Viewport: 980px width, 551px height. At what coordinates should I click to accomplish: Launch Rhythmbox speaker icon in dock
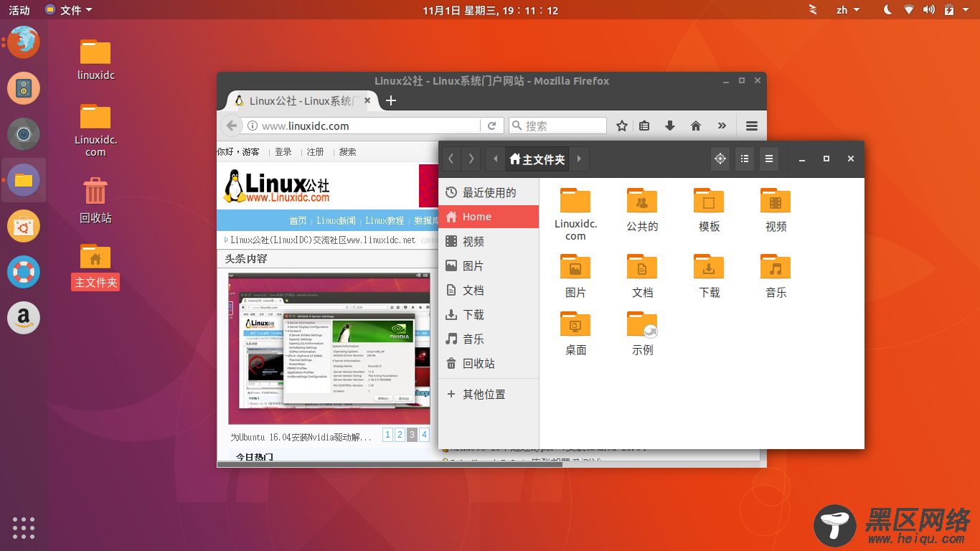24,88
